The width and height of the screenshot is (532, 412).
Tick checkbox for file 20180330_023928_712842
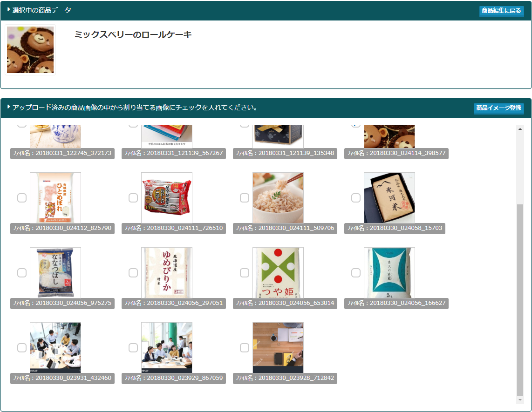point(245,348)
